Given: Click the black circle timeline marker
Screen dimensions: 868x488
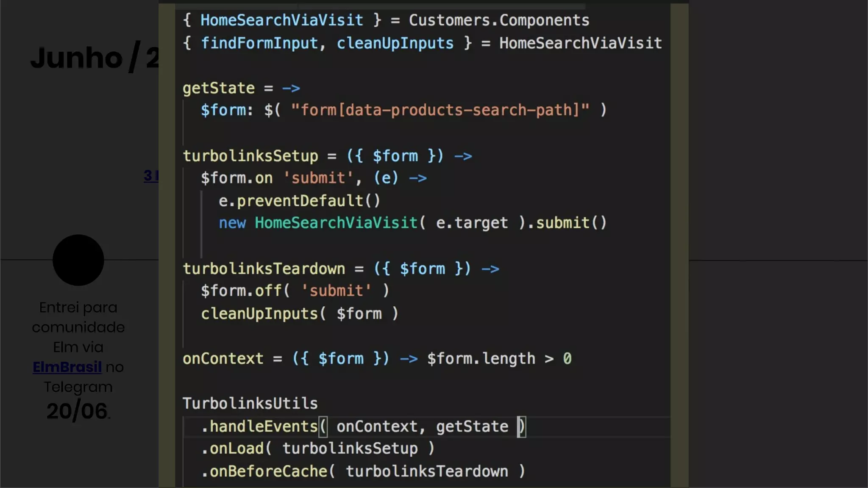Looking at the screenshot, I should coord(78,260).
